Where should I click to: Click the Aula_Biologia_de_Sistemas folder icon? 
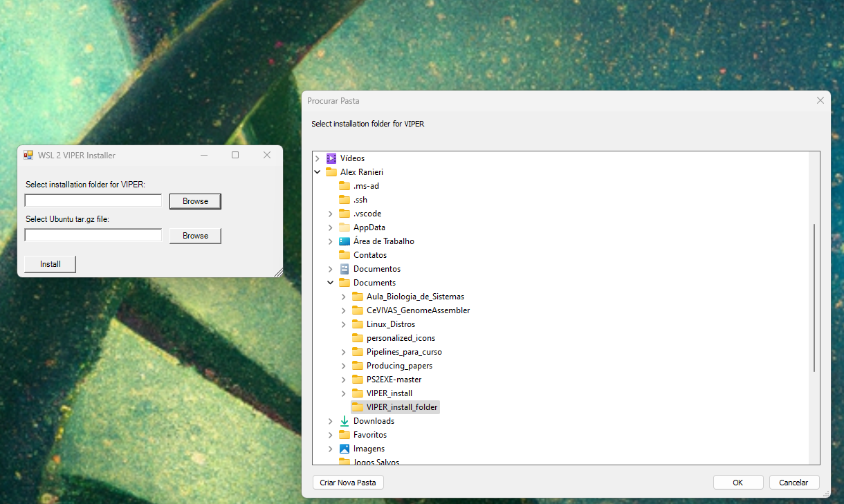357,297
